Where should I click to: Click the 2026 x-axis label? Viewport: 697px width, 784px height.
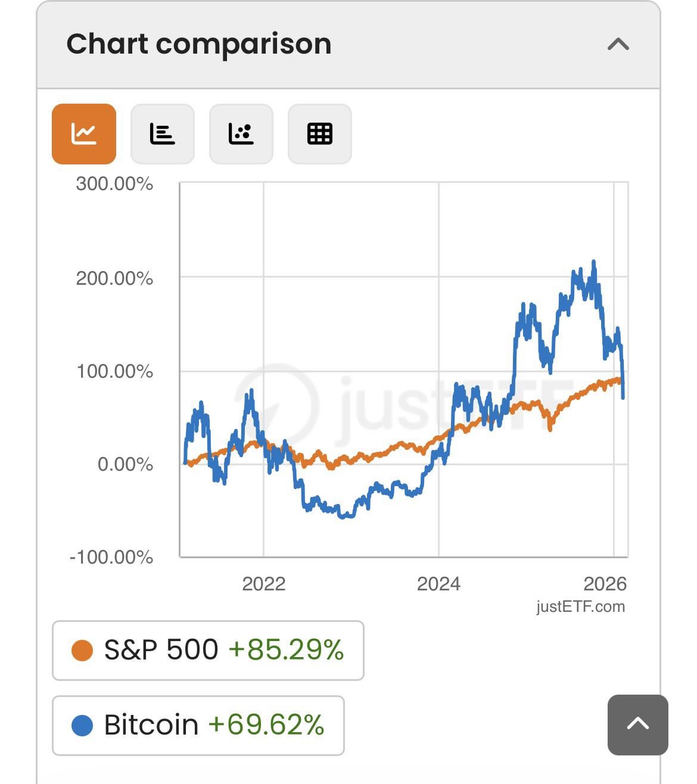(605, 584)
